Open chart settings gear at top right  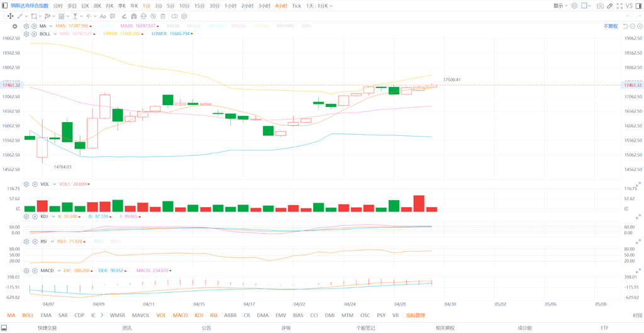pyautogui.click(x=574, y=6)
